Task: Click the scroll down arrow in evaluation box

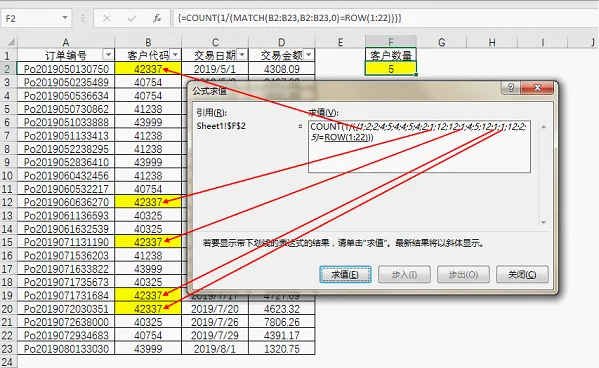Action: (x=544, y=222)
